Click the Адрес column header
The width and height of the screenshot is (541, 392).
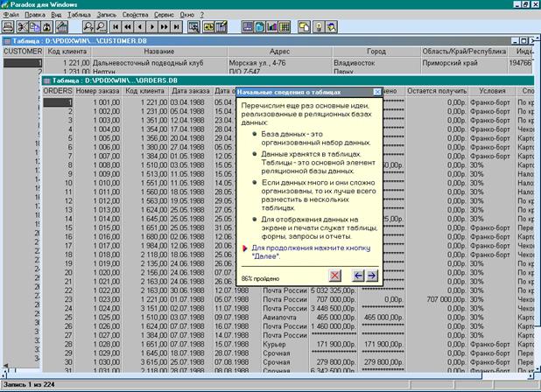[x=279, y=52]
